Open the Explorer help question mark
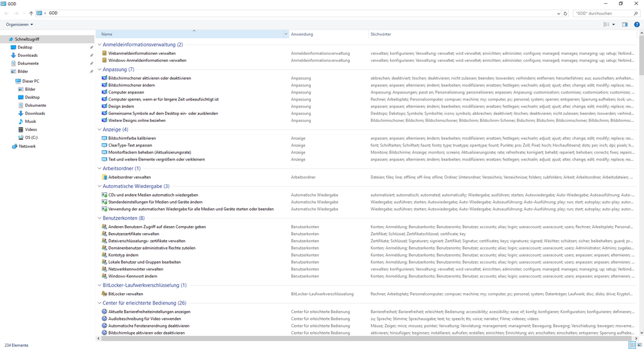Viewport: 644px width, 349px height. click(637, 24)
